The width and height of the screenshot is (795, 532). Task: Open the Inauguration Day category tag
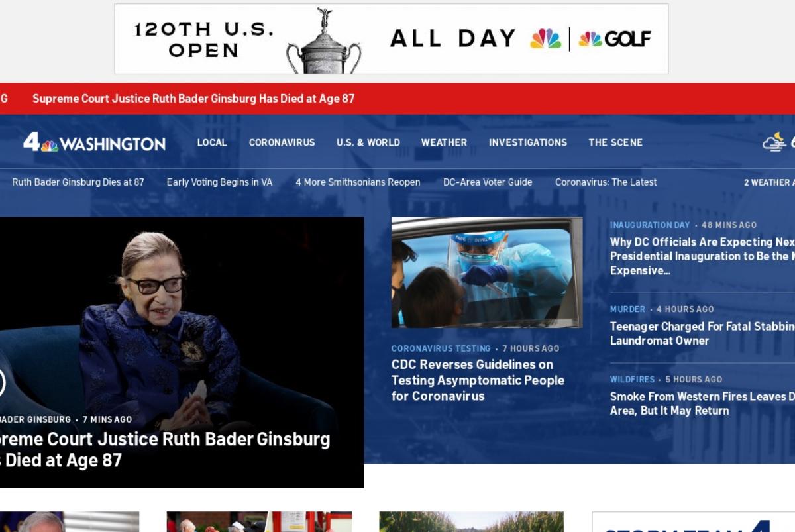click(x=650, y=225)
